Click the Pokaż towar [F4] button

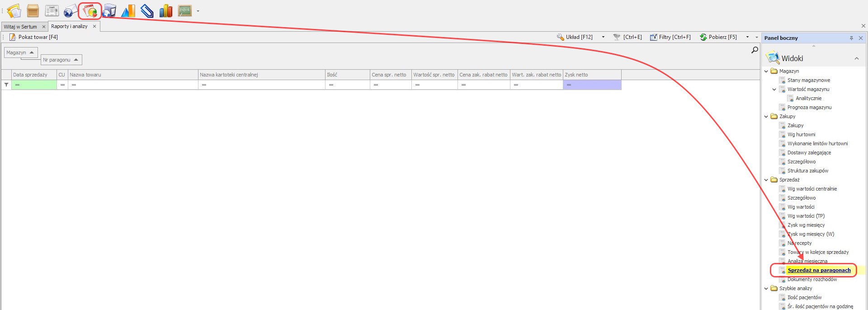[34, 37]
